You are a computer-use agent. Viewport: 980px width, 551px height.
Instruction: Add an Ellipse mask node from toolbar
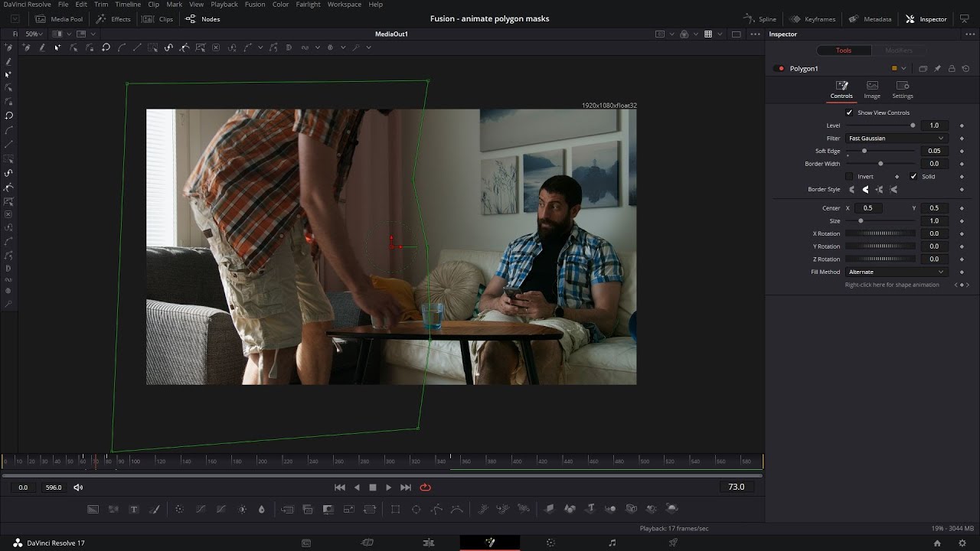[416, 509]
